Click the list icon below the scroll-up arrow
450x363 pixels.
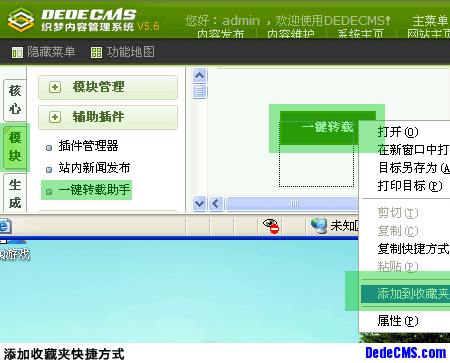(200, 91)
